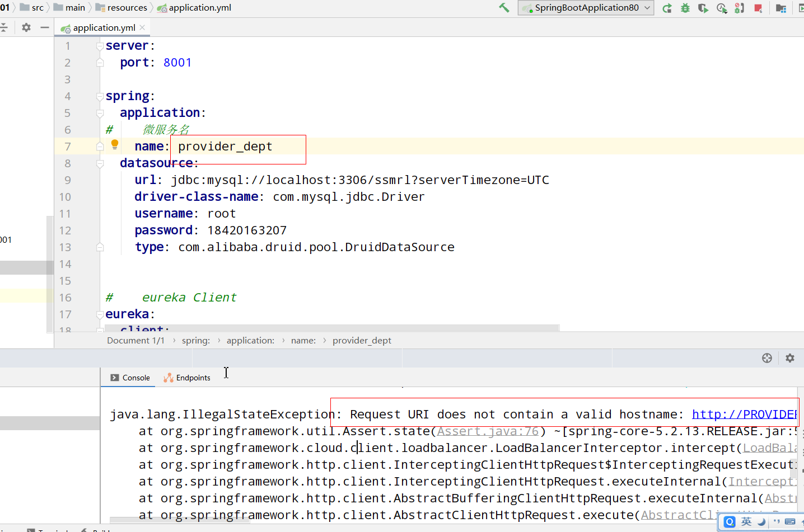The width and height of the screenshot is (804, 532).
Task: Click 'com.alibaba.druid.pool.DruidDataSource' type value
Action: pyautogui.click(x=316, y=247)
